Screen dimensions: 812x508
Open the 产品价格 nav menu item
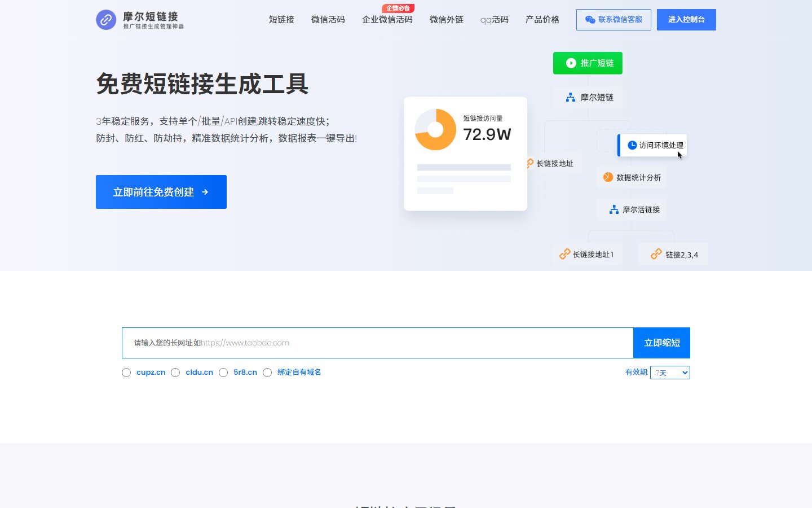pyautogui.click(x=542, y=20)
